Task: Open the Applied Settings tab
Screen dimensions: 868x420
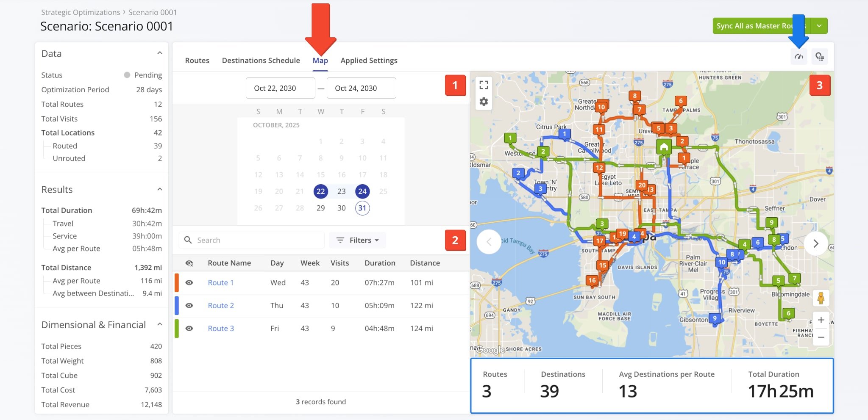Action: (369, 61)
